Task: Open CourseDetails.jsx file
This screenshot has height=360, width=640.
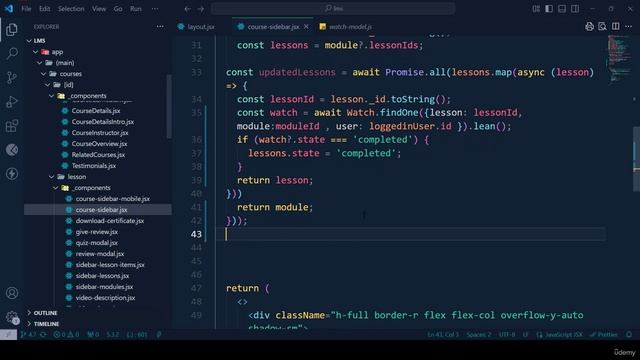Action: pyautogui.click(x=96, y=111)
